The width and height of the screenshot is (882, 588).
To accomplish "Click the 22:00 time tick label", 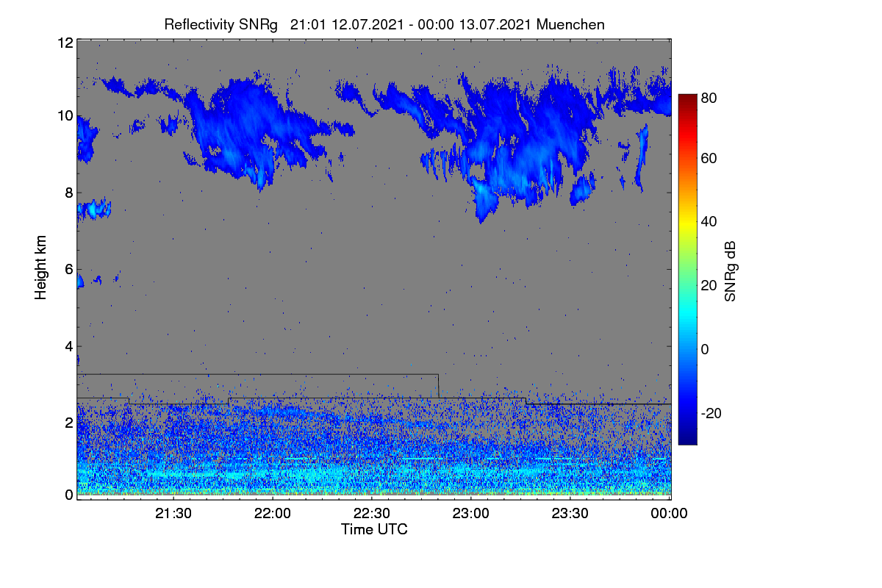I will click(273, 514).
